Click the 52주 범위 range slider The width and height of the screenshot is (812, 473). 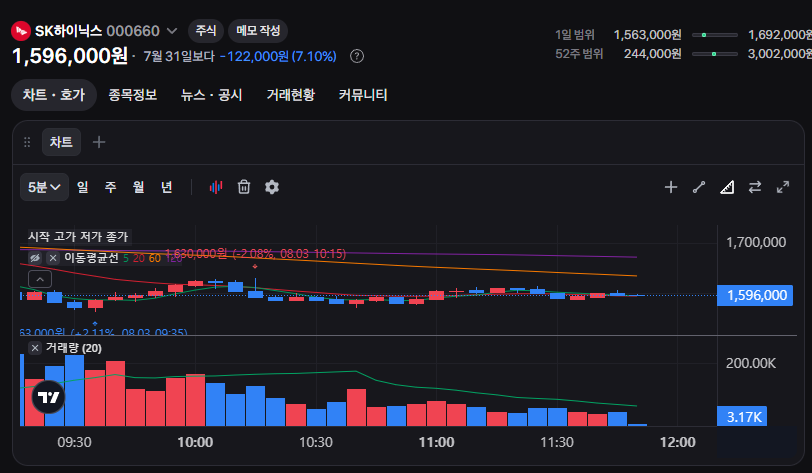click(715, 54)
